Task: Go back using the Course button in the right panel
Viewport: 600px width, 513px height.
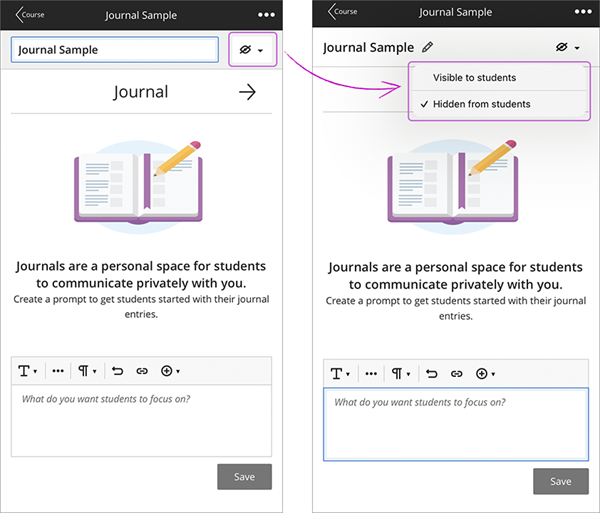Action: tap(341, 12)
